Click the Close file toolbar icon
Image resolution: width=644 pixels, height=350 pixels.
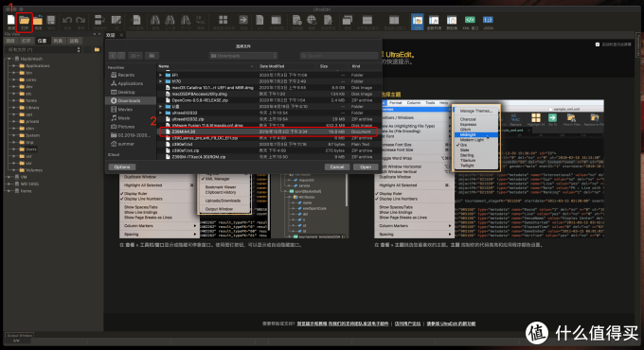click(38, 20)
